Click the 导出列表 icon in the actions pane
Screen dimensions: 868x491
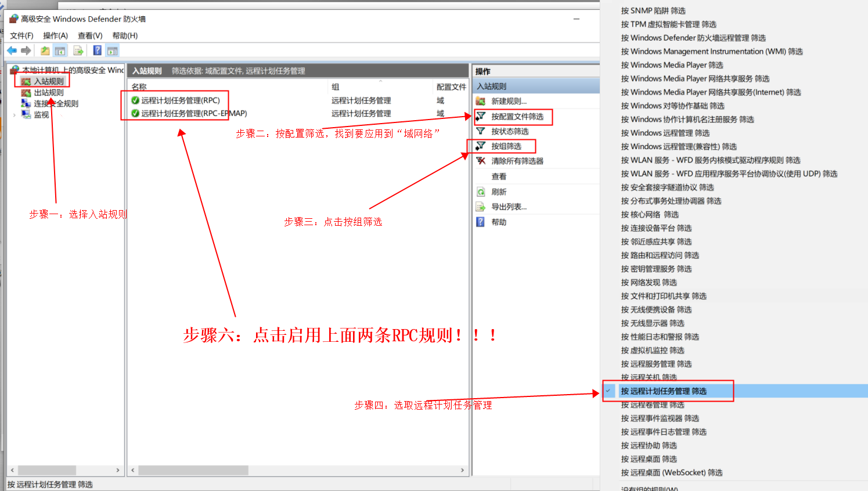481,207
